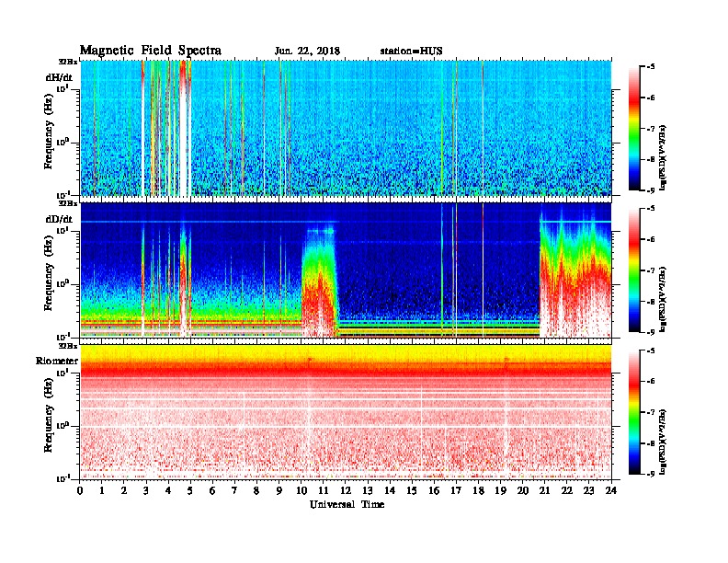Click the "-9" tick on Riometer color bar
The image size is (728, 563).
click(x=651, y=474)
